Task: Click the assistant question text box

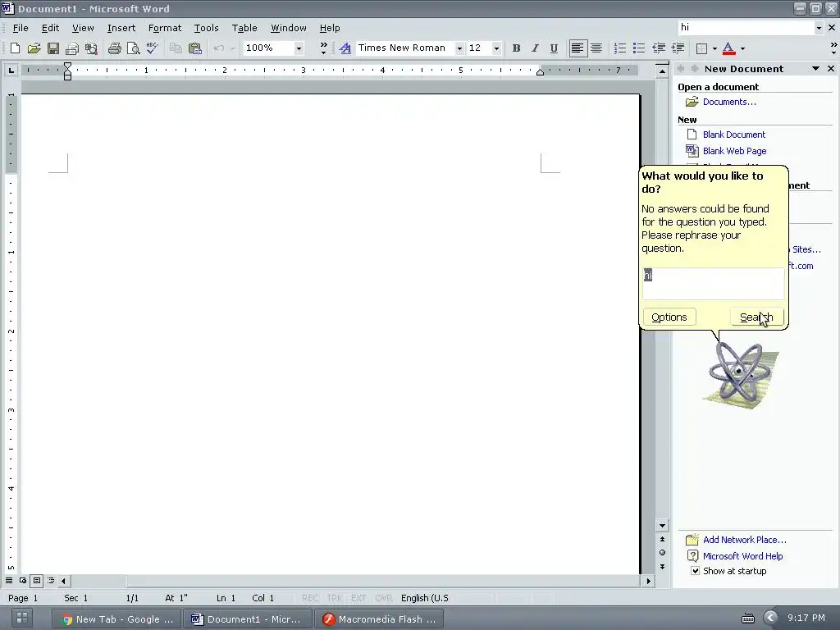Action: [713, 284]
